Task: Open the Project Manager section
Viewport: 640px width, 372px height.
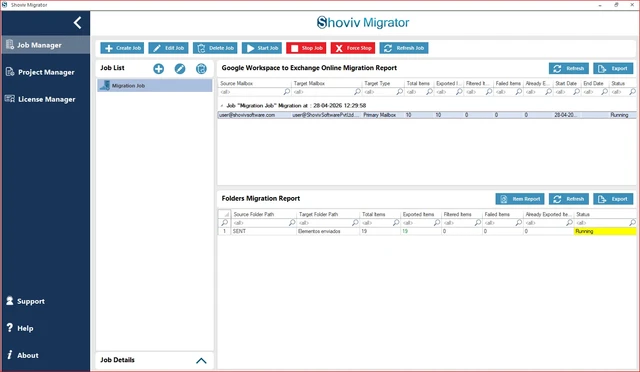Action: [x=45, y=72]
